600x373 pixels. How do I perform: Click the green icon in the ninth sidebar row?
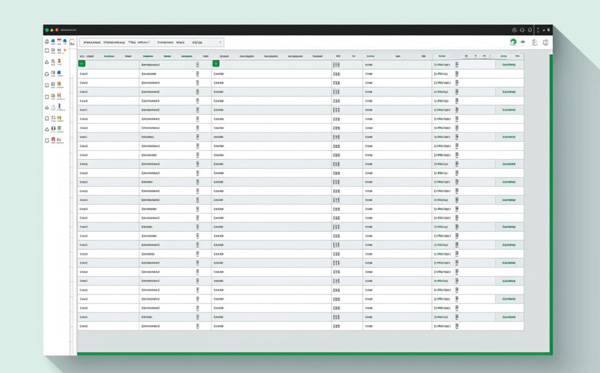pyautogui.click(x=59, y=129)
